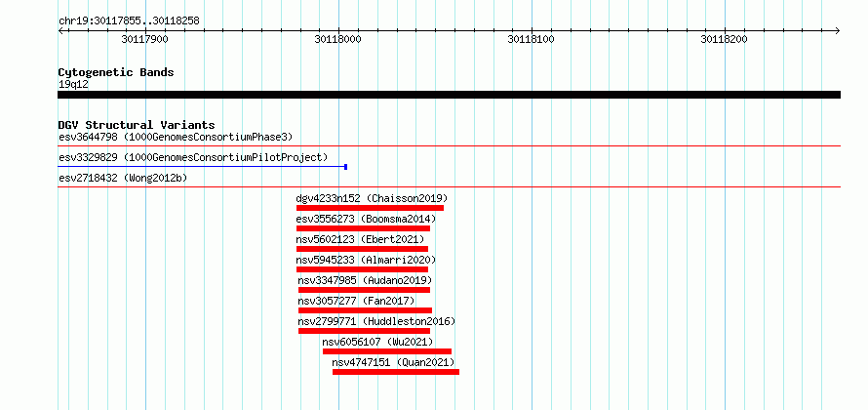
Task: Open variant nsv5602123 (Ebert2021) label
Action: (x=362, y=239)
